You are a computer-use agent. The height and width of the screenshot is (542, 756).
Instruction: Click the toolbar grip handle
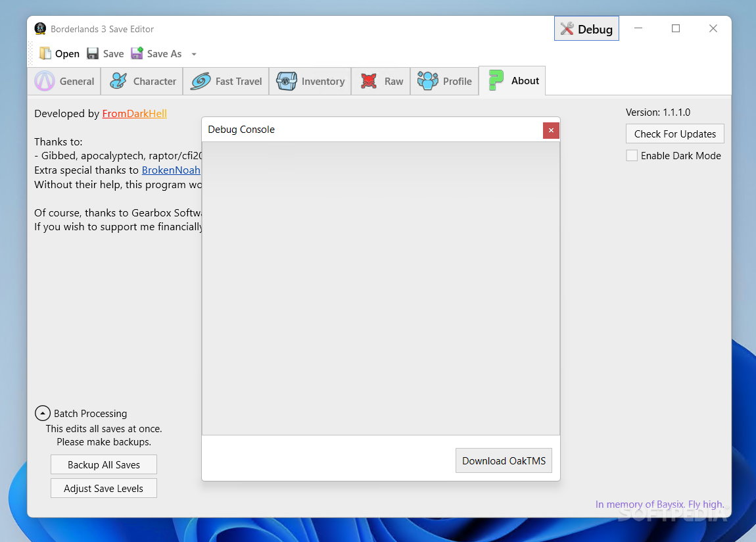(31, 53)
